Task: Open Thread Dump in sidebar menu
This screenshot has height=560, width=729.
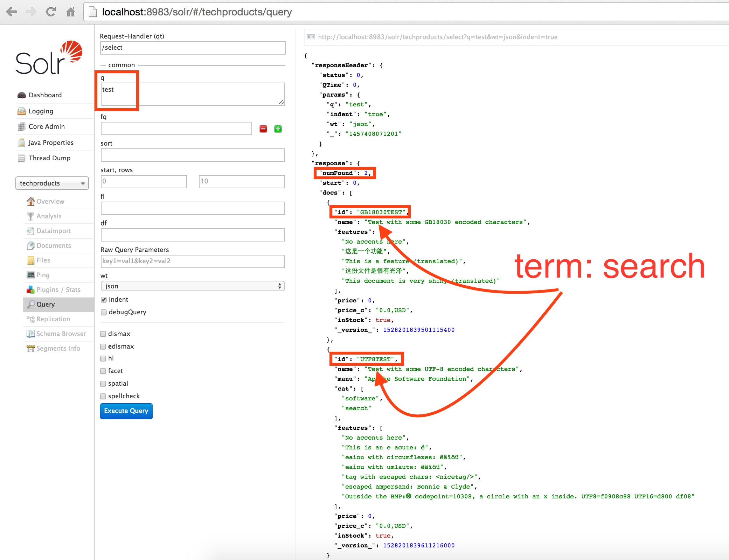Action: tap(49, 158)
